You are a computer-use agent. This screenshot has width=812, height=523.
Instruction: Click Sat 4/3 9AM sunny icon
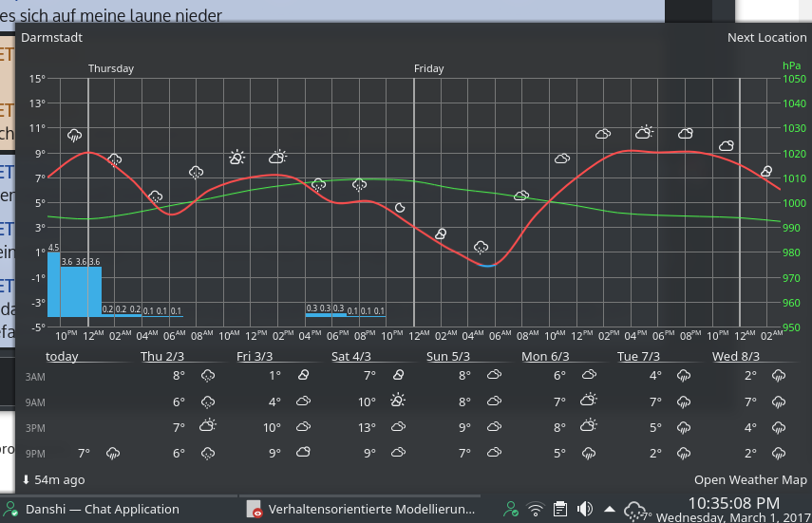click(x=398, y=401)
